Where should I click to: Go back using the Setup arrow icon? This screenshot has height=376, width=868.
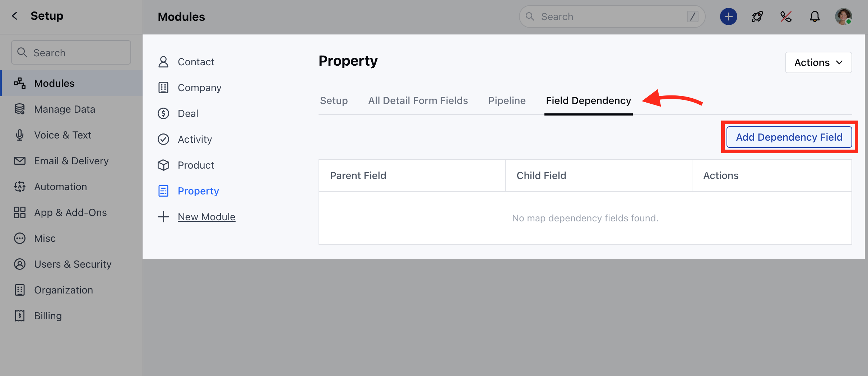(x=14, y=16)
